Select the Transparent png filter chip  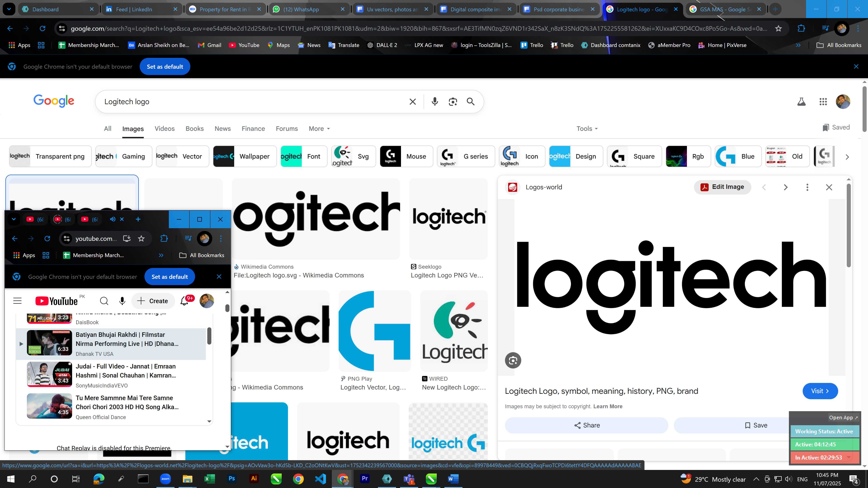pos(50,156)
